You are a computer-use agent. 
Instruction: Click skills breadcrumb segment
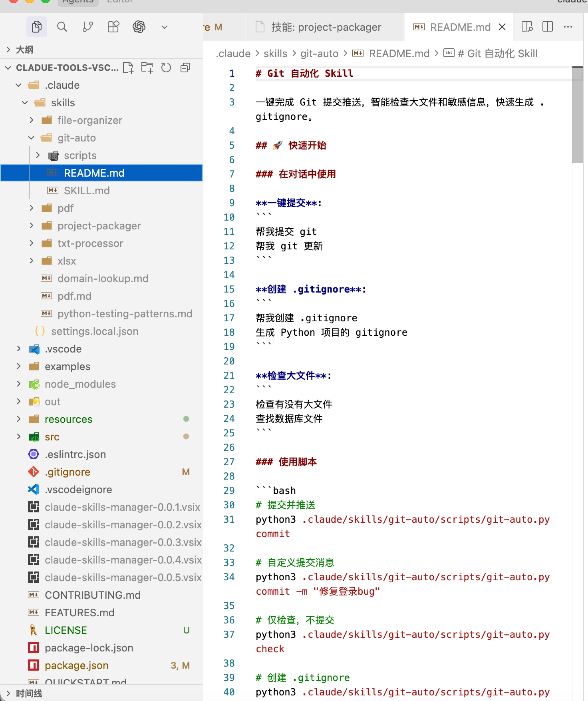click(x=275, y=54)
